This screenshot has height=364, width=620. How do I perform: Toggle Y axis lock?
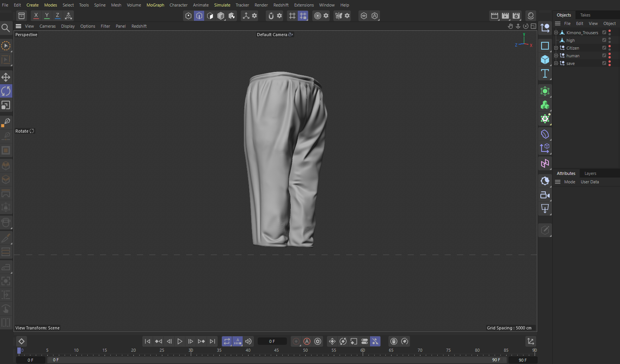pyautogui.click(x=47, y=16)
